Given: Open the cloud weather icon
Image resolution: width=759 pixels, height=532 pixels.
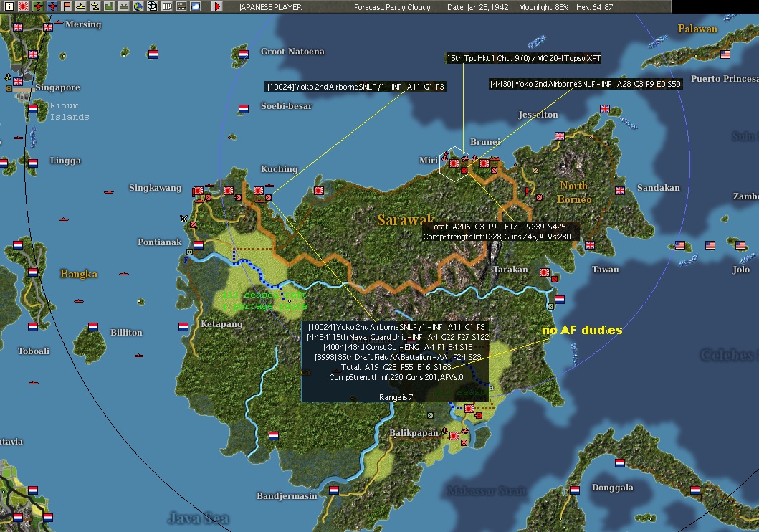Looking at the screenshot, I should [x=196, y=6].
